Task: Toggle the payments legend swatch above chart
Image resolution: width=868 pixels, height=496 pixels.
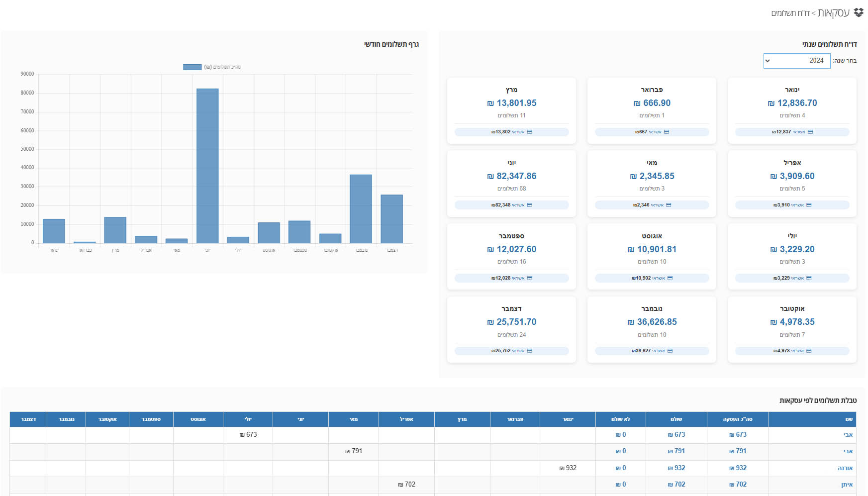Action: click(192, 67)
